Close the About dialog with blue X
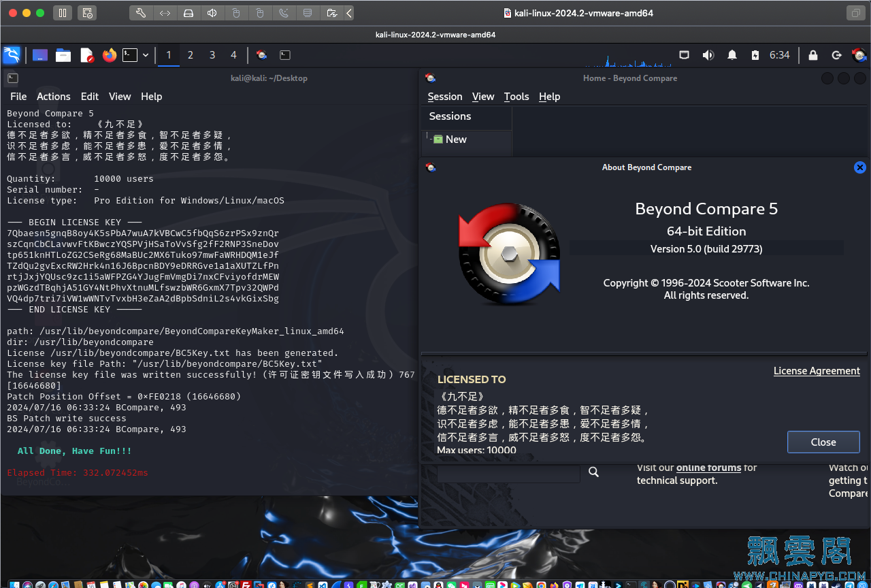 pyautogui.click(x=859, y=167)
